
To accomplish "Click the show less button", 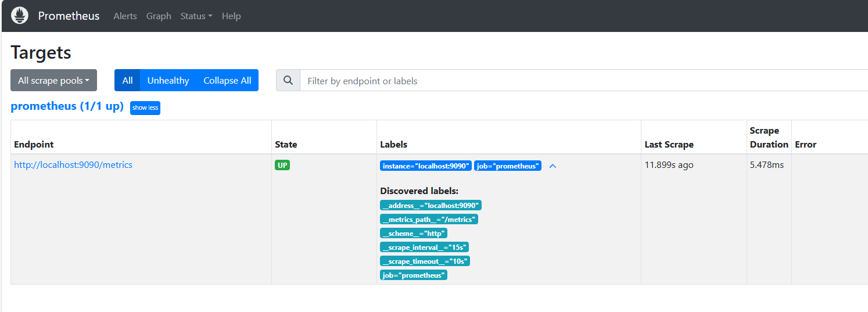I will click(145, 107).
